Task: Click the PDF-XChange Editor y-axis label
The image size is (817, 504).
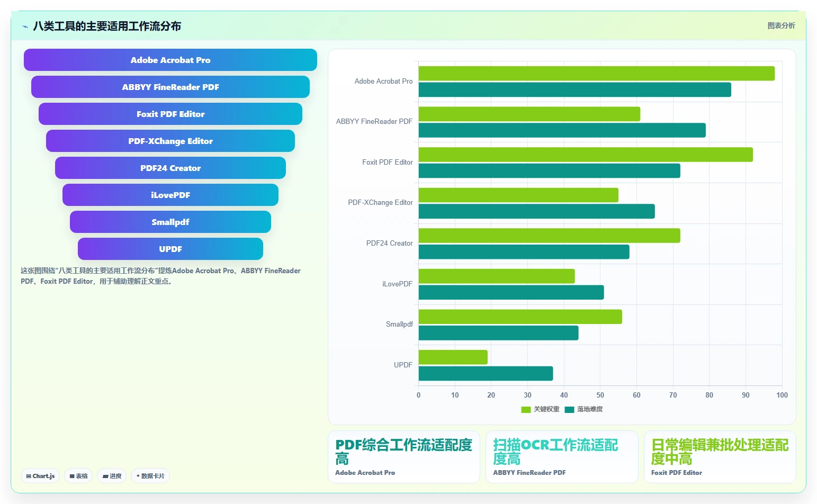Action: point(380,202)
